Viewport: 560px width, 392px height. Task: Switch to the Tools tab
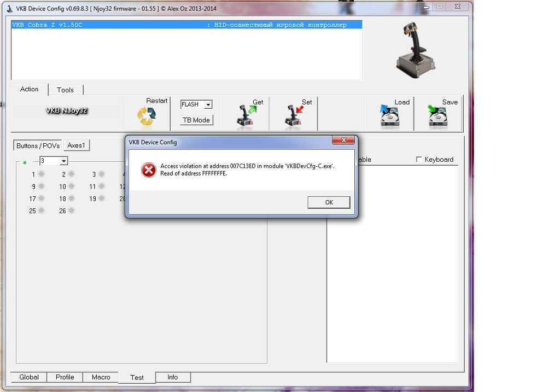66,90
